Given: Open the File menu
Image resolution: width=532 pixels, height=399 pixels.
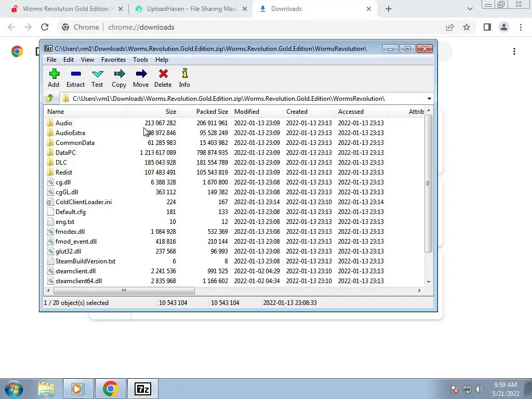Looking at the screenshot, I should point(51,60).
